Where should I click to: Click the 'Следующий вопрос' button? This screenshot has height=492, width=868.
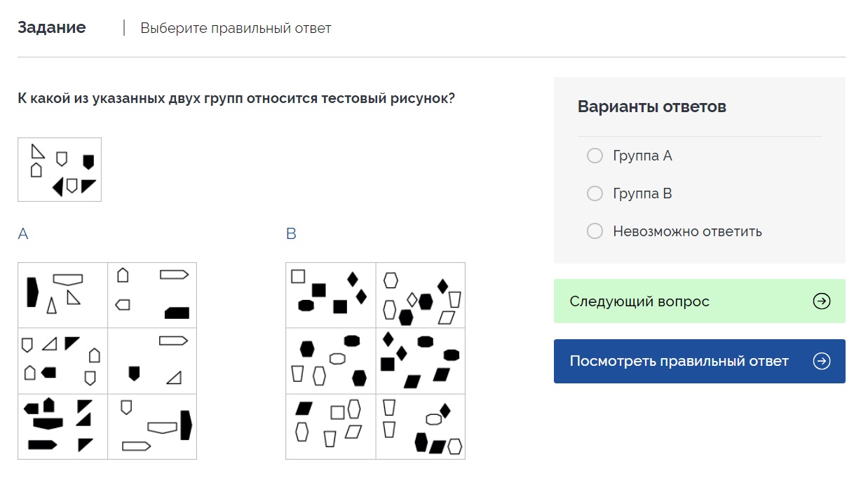pos(698,301)
